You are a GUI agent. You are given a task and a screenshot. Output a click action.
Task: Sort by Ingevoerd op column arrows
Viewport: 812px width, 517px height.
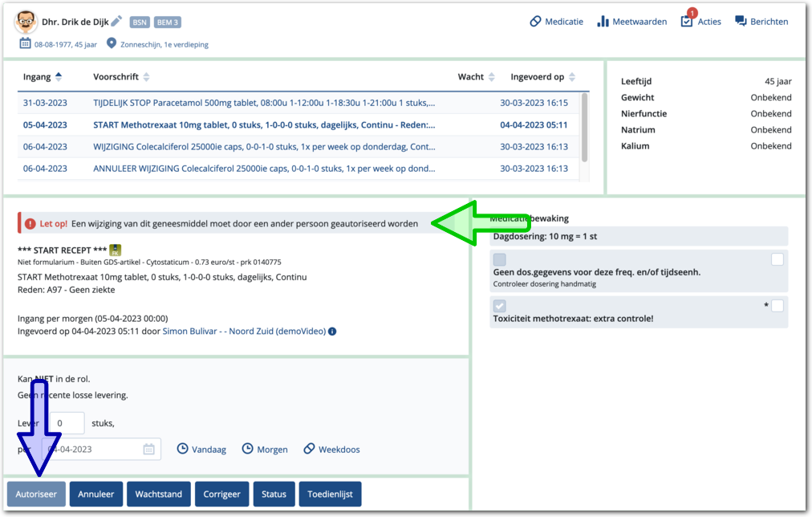pos(572,77)
